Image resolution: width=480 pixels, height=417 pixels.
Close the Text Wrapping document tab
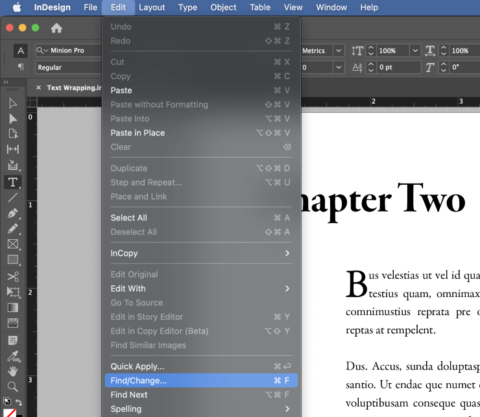(x=38, y=88)
